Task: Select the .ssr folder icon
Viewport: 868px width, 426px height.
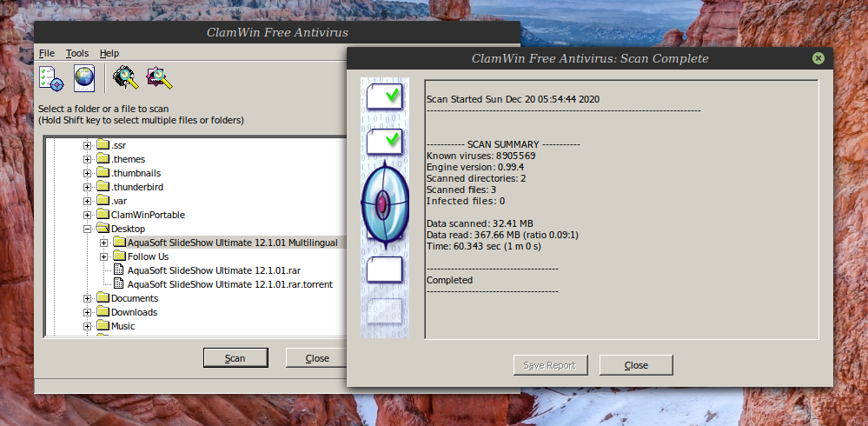Action: tap(103, 145)
